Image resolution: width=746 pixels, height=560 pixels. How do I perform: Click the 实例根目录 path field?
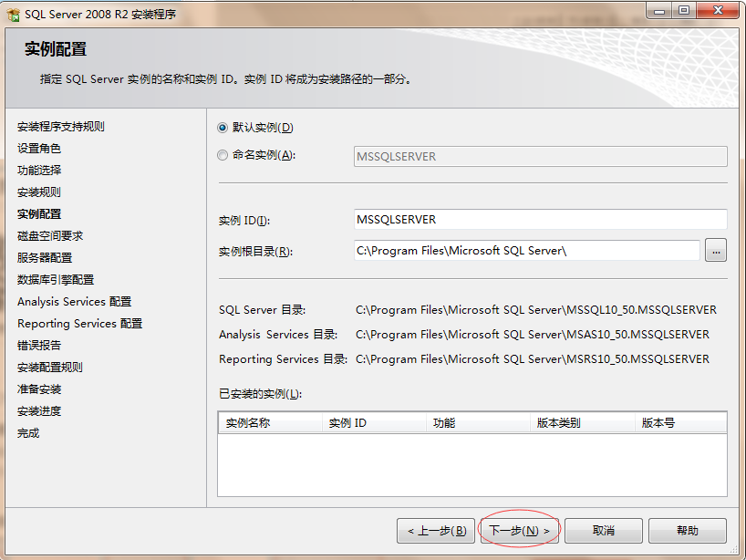pyautogui.click(x=526, y=250)
